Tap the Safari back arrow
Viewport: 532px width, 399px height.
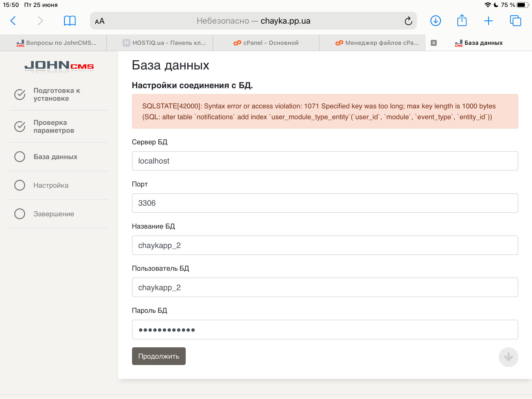[x=13, y=21]
